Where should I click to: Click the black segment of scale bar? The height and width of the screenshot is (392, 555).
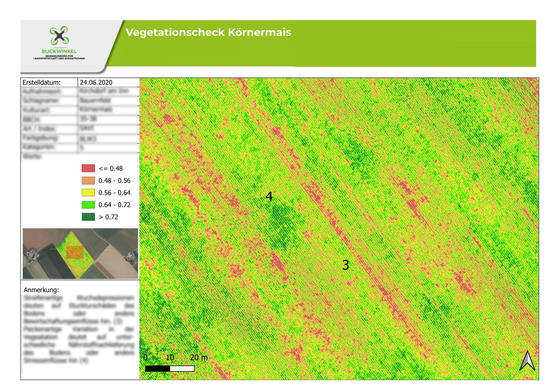point(158,369)
